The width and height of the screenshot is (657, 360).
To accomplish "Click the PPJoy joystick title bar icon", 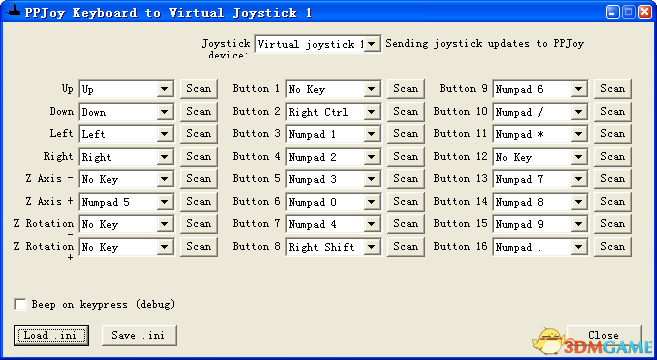I will (13, 12).
